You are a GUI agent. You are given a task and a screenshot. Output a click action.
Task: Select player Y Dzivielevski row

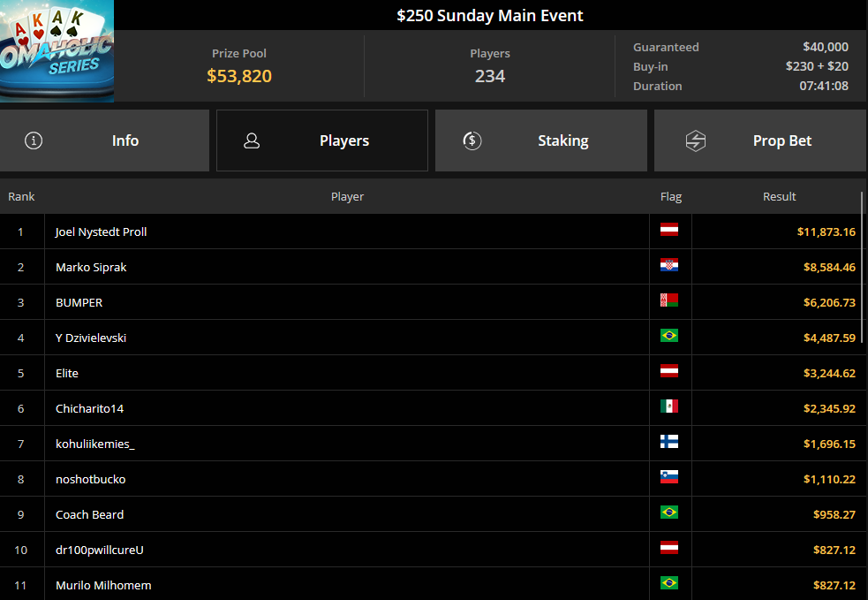point(433,338)
